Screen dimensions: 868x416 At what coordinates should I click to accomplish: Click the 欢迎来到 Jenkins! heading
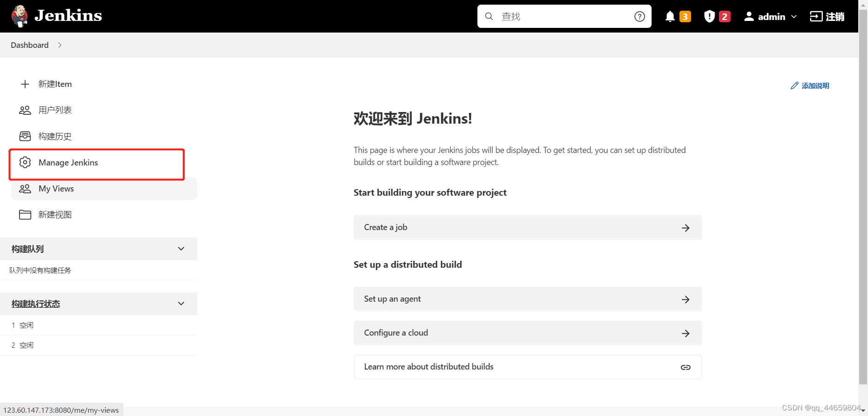coord(413,119)
